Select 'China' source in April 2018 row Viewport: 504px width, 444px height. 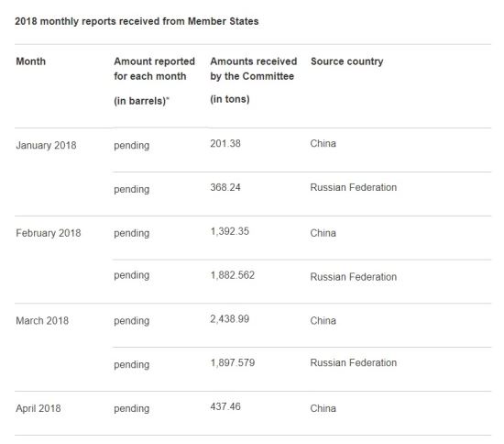tap(323, 408)
